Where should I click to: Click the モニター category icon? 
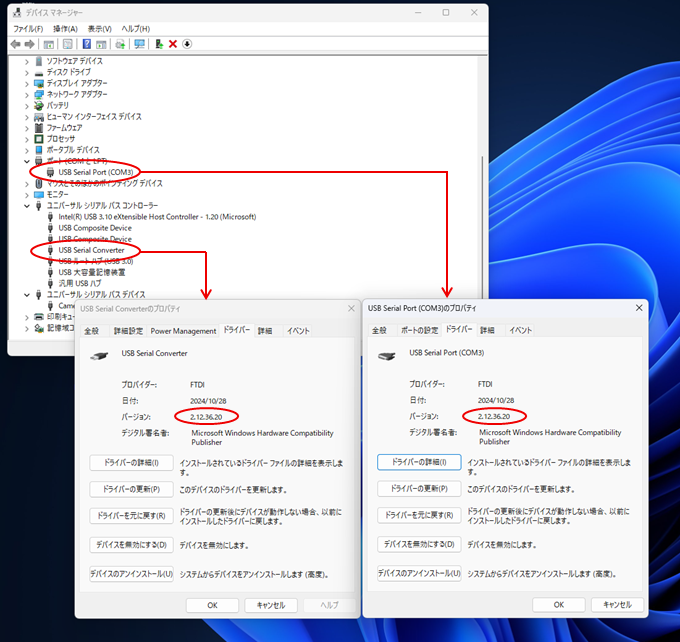(39, 194)
